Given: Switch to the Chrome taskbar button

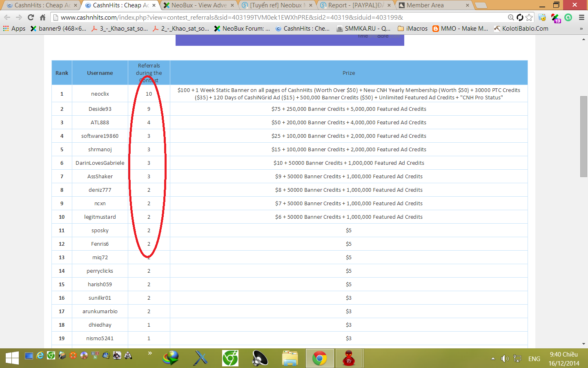Looking at the screenshot, I should [320, 358].
